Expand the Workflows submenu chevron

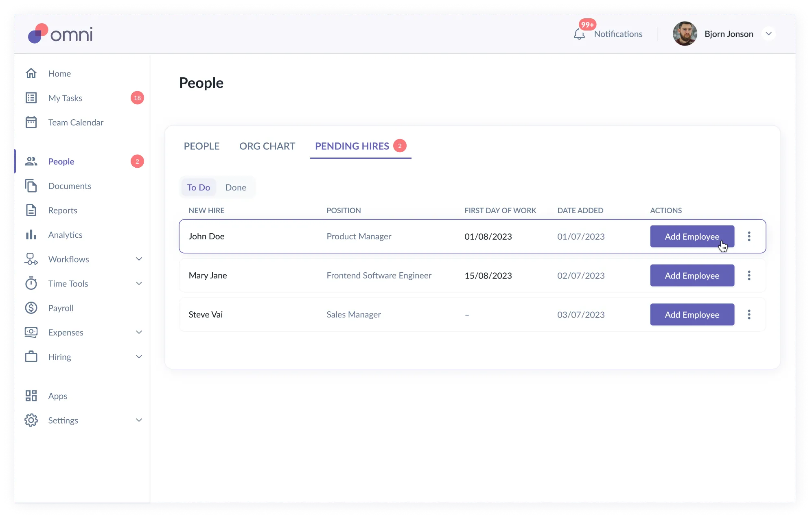[x=139, y=259]
